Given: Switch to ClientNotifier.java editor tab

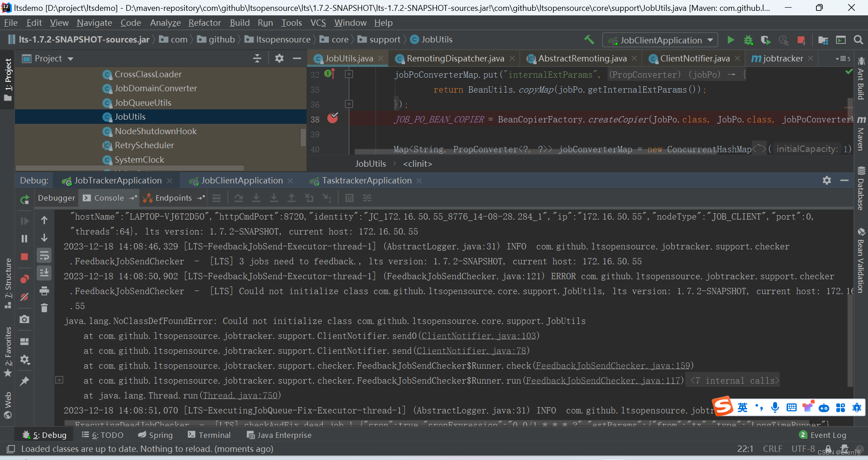Looking at the screenshot, I should coord(694,58).
